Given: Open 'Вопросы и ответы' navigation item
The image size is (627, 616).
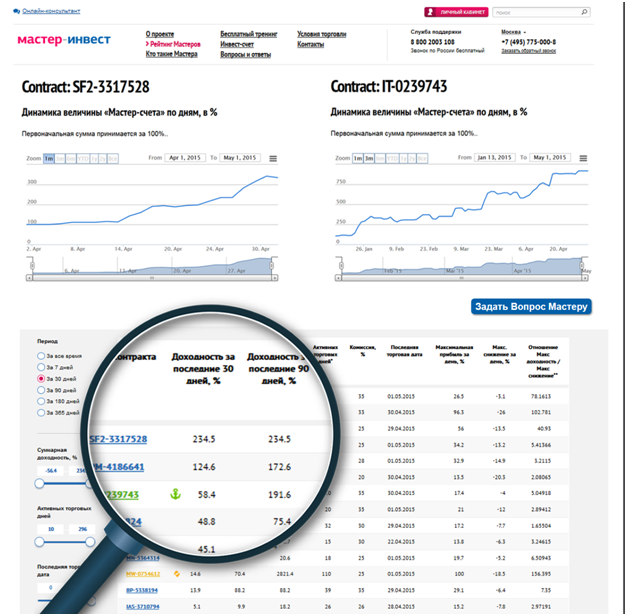Looking at the screenshot, I should click(246, 54).
